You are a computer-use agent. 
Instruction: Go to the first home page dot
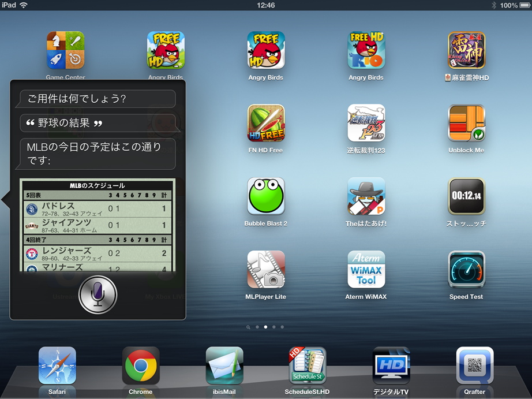pos(257,327)
